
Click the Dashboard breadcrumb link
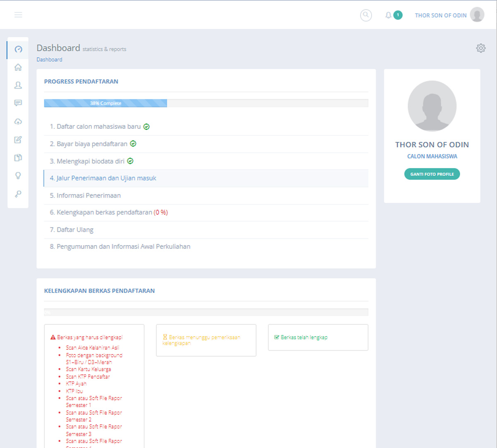point(49,60)
